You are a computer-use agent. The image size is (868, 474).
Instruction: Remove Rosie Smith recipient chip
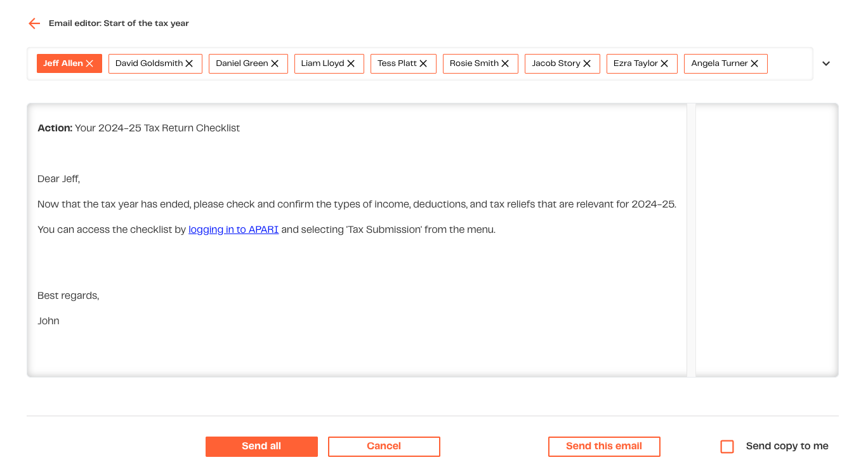505,63
